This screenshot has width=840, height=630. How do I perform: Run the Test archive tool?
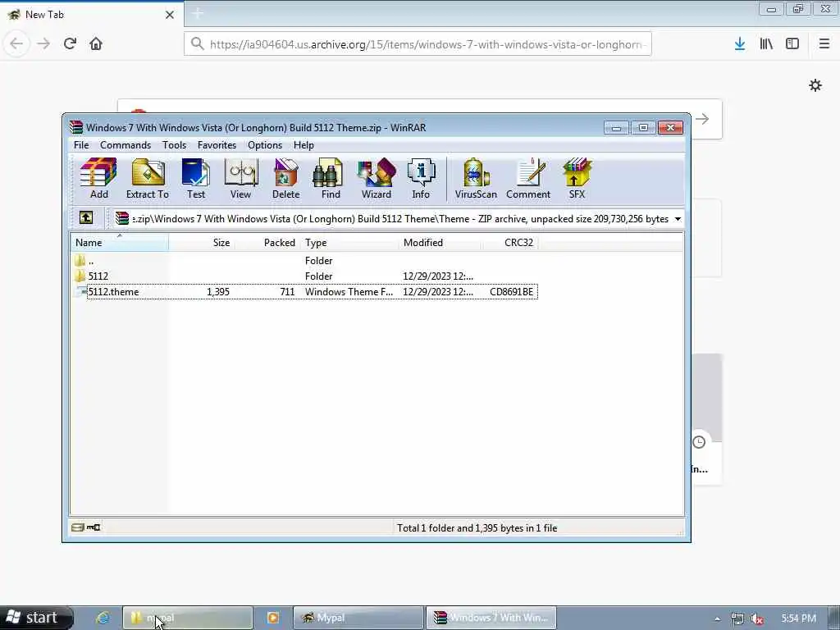point(195,178)
